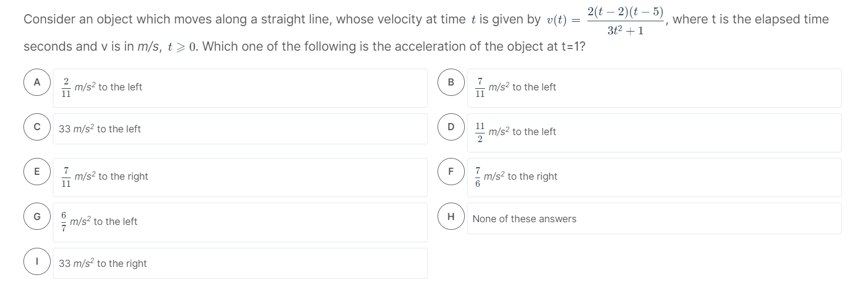Select answer option B radio circle

(451, 82)
